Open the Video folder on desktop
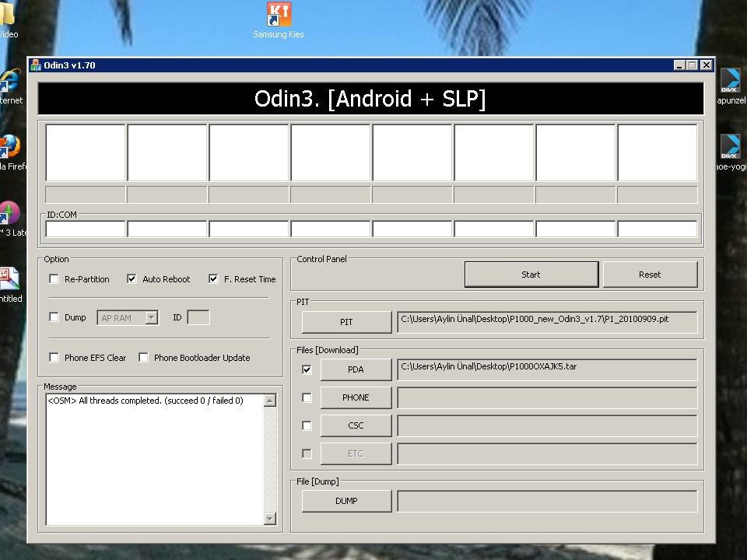 [x=7, y=13]
